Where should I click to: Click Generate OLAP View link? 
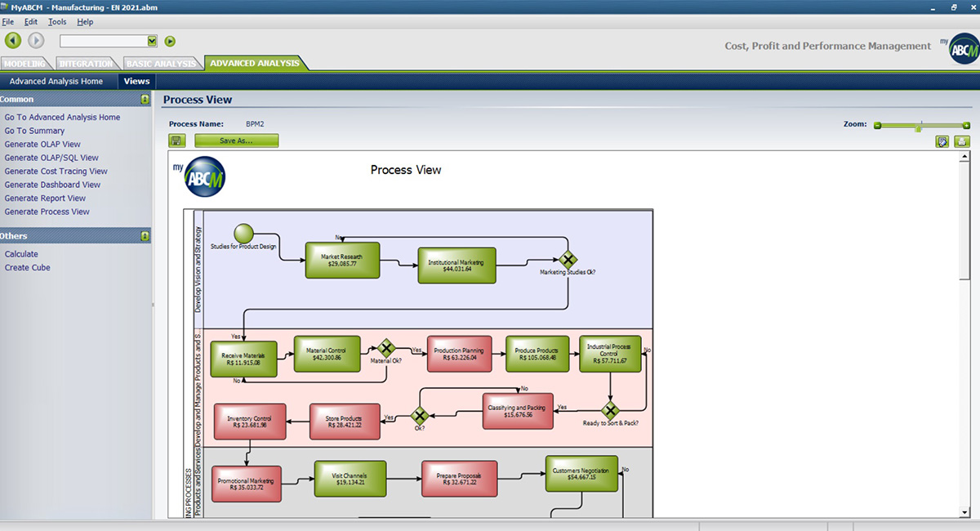42,145
